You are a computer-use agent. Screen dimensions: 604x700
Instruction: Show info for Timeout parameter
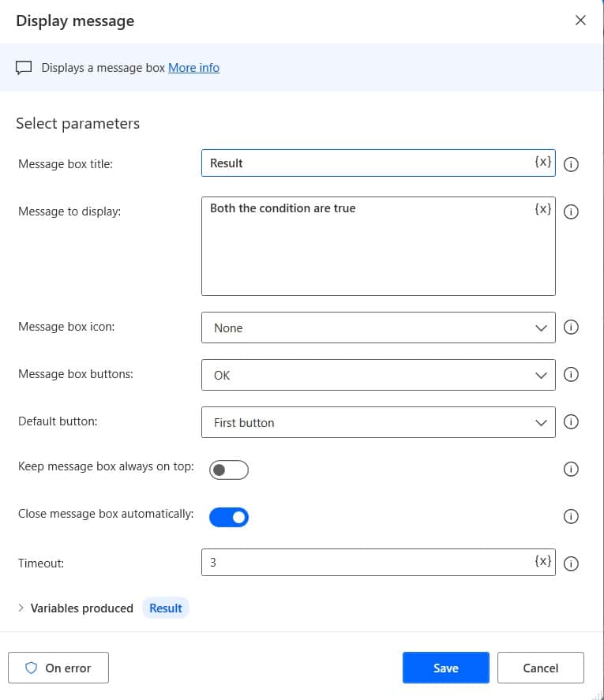pyautogui.click(x=571, y=563)
